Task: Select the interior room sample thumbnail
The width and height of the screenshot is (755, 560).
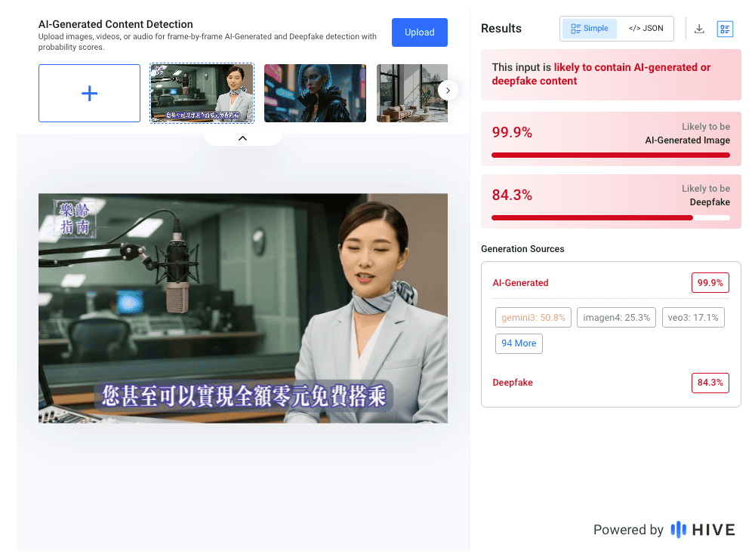Action: (x=411, y=93)
